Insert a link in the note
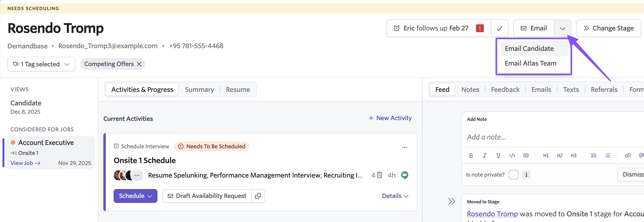Screen dimensions: 644x222 click(628, 155)
